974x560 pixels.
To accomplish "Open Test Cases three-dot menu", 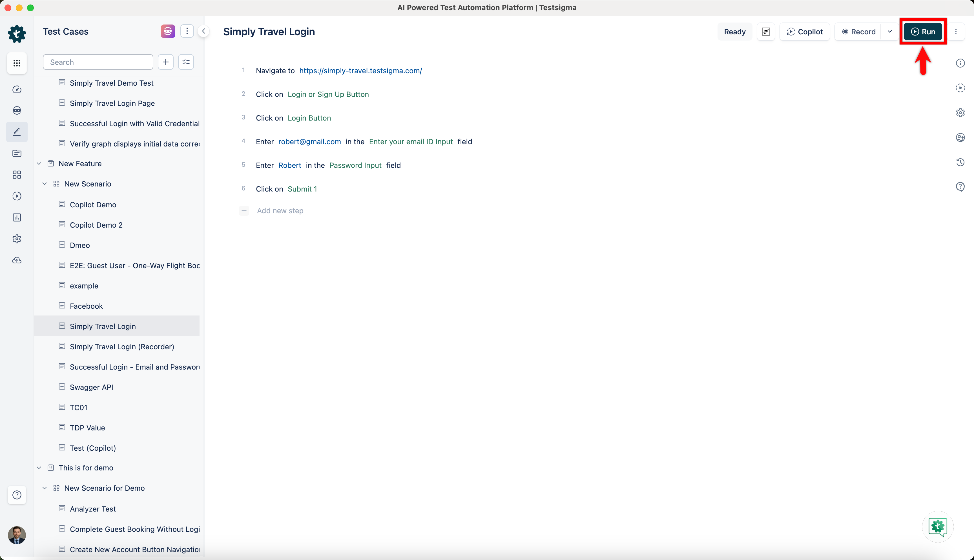I will (187, 31).
